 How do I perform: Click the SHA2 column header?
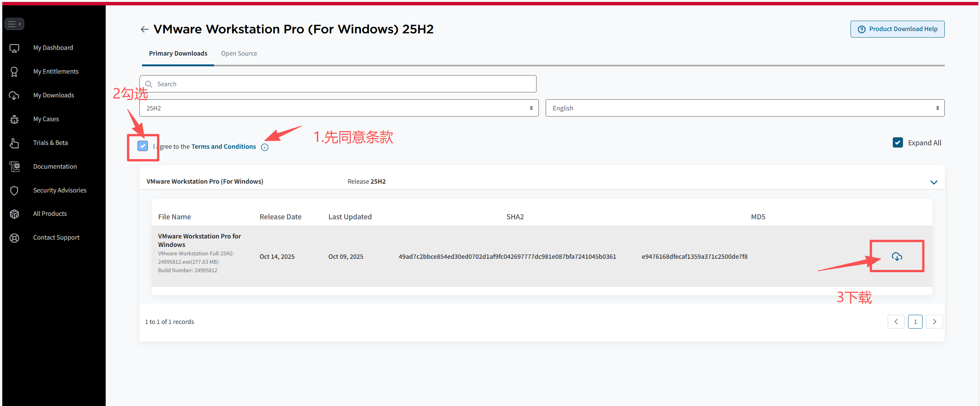pyautogui.click(x=515, y=217)
